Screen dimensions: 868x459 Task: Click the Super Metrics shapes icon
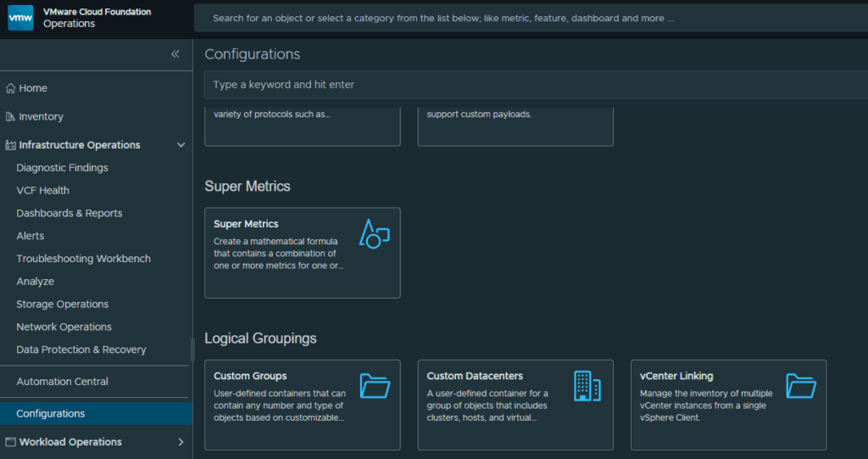click(374, 233)
